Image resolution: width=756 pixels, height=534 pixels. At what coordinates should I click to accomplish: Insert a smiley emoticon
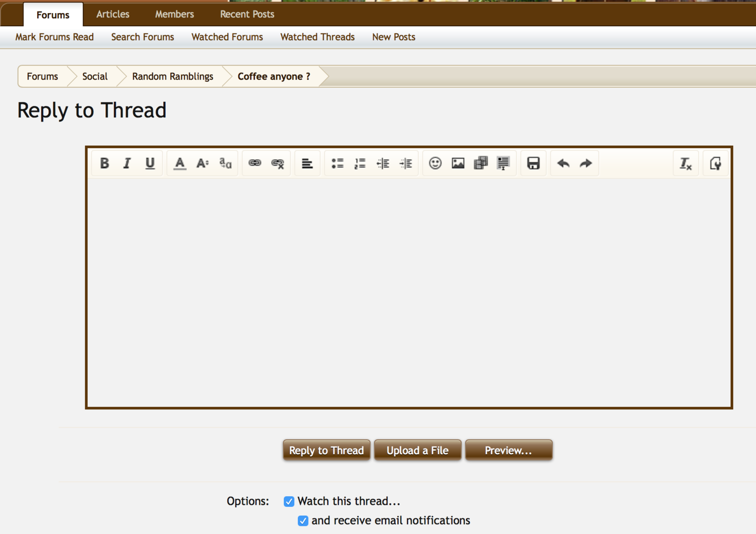pyautogui.click(x=435, y=163)
